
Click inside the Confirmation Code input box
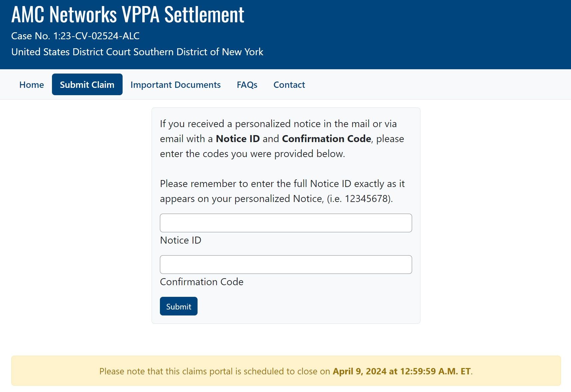286,264
